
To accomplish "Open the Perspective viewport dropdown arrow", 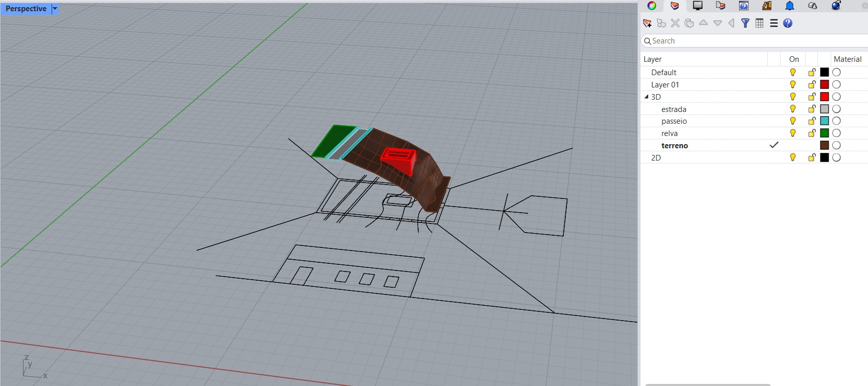I will pyautogui.click(x=55, y=9).
